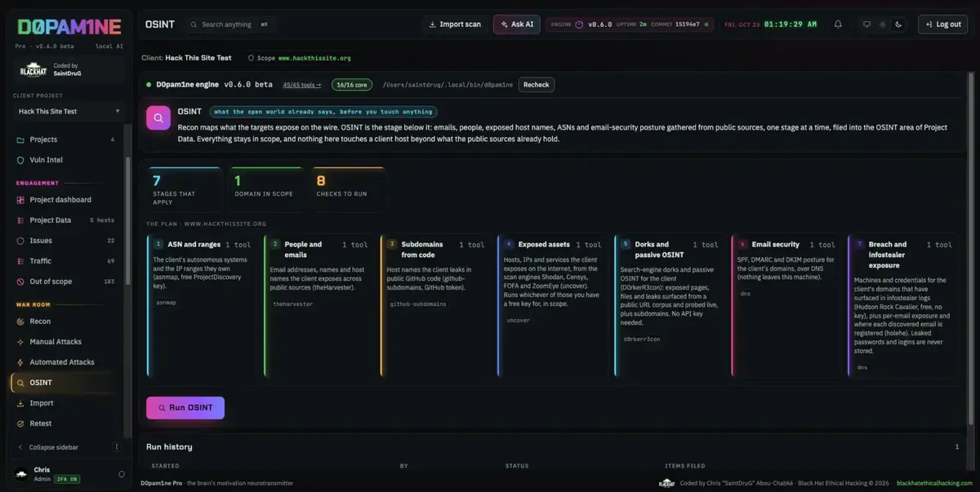Click the Recheck button
Viewport: 980px width, 492px height.
[537, 85]
